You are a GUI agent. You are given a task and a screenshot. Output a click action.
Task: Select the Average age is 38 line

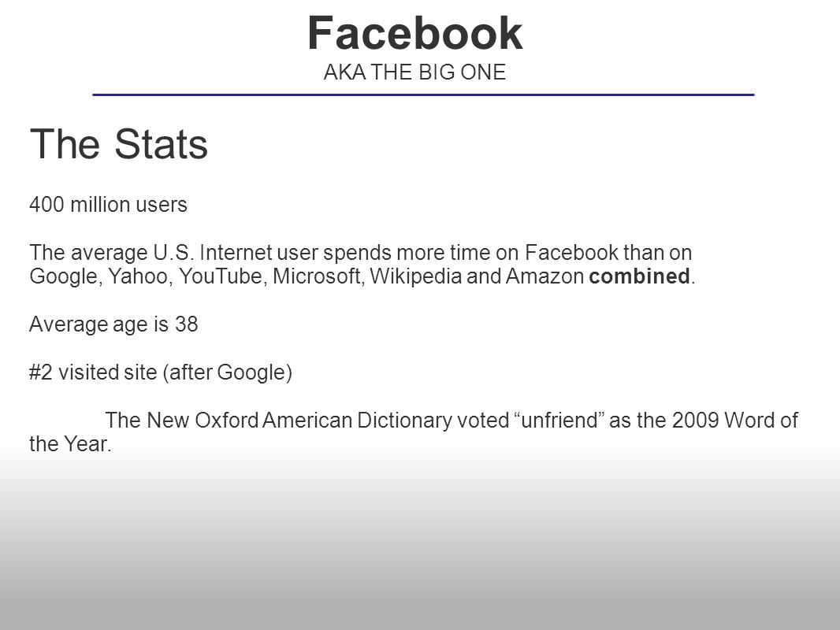point(113,324)
